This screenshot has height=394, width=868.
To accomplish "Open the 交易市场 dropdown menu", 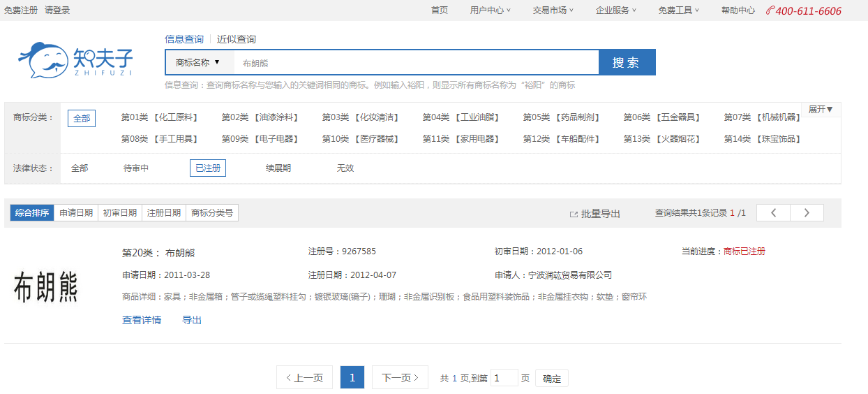I will pyautogui.click(x=553, y=10).
